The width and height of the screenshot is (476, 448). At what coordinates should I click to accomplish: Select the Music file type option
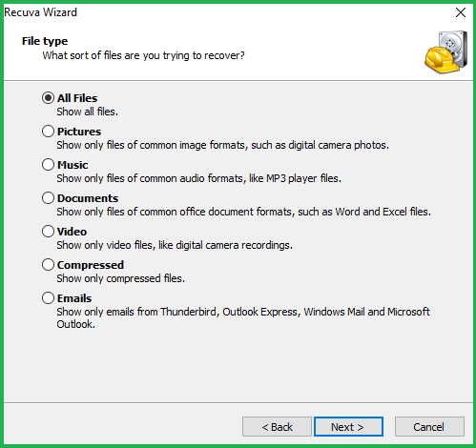pos(48,165)
